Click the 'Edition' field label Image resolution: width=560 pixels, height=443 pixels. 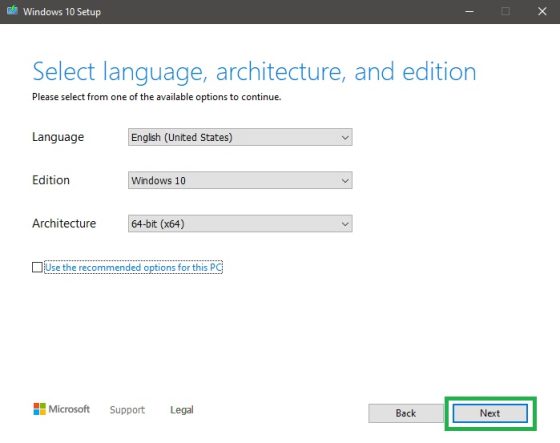coord(51,180)
